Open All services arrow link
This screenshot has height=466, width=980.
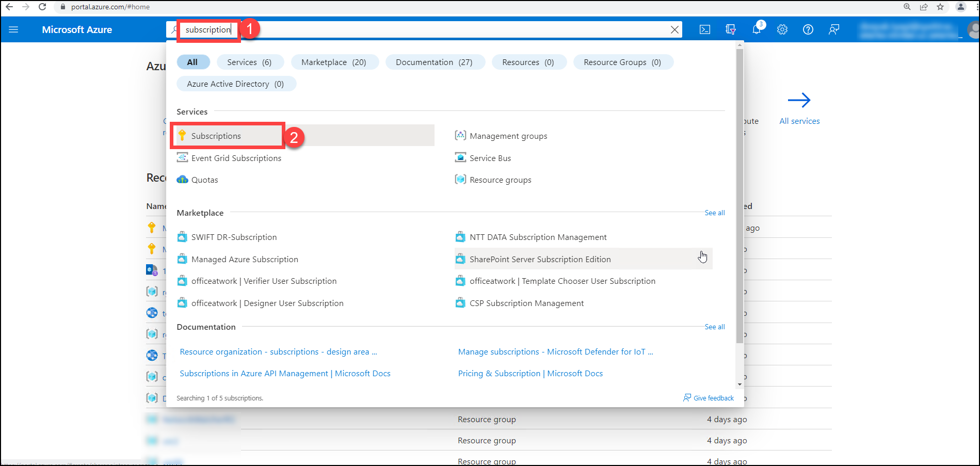click(799, 108)
